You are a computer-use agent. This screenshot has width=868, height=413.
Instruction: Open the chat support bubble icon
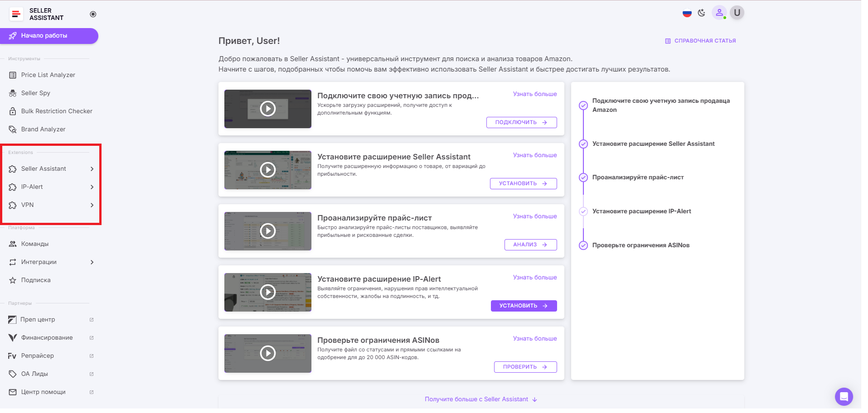844,397
